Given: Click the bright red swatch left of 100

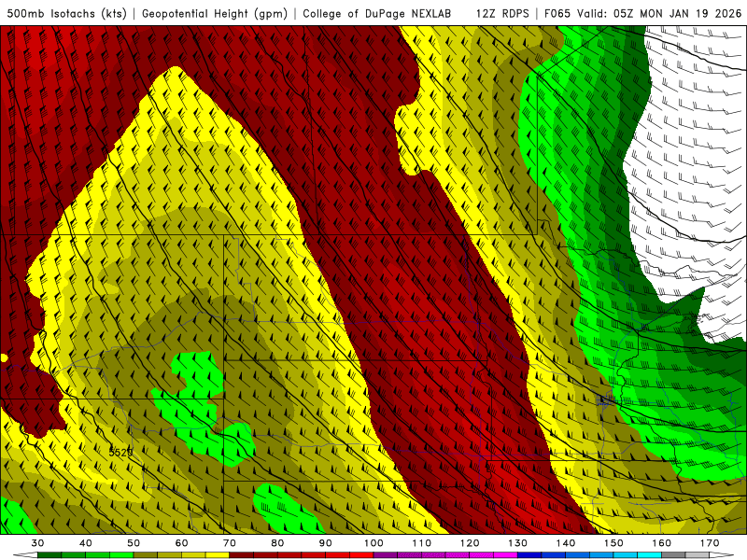Looking at the screenshot, I should point(361,555).
